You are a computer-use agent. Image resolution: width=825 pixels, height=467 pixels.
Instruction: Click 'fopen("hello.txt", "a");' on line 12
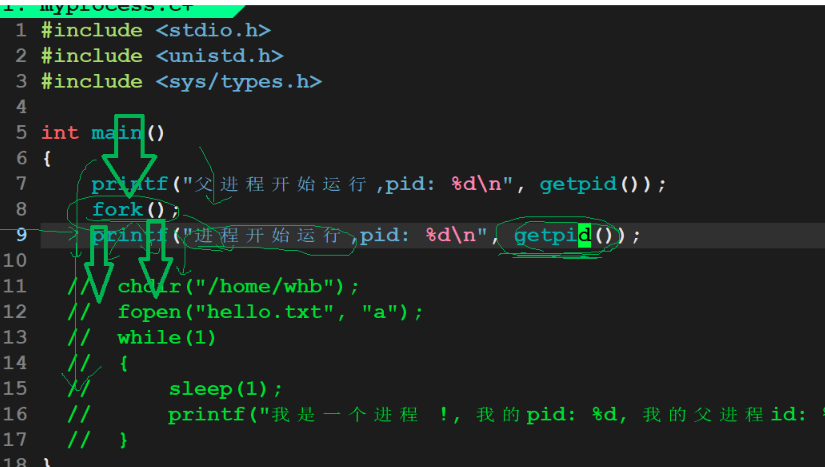pos(270,312)
